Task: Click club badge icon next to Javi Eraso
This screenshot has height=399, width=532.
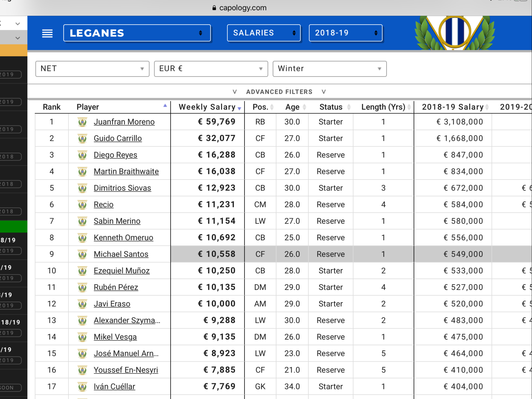Action: pos(82,304)
